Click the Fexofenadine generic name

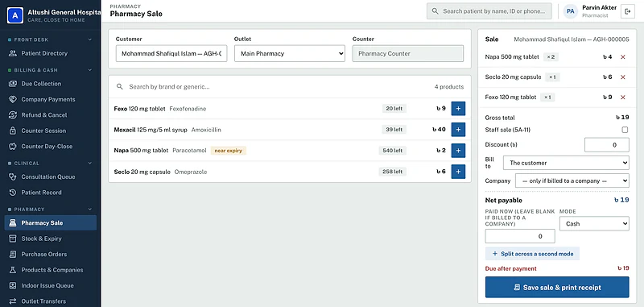point(188,109)
